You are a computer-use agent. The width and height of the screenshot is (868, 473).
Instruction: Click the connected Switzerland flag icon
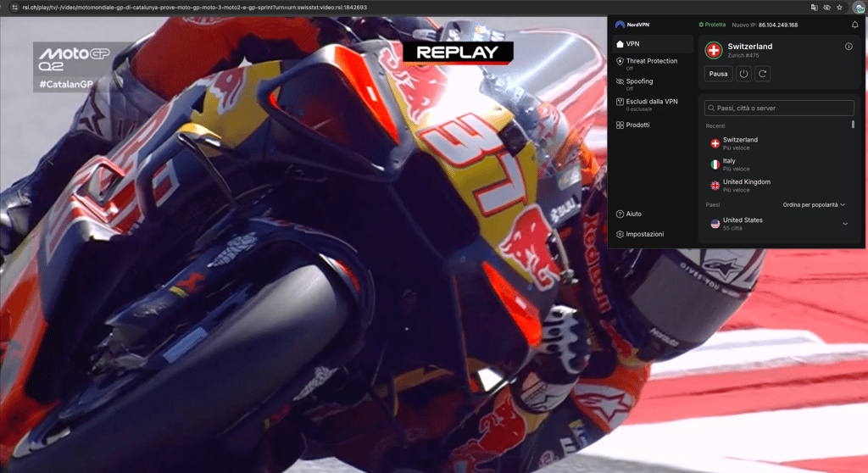(x=714, y=50)
